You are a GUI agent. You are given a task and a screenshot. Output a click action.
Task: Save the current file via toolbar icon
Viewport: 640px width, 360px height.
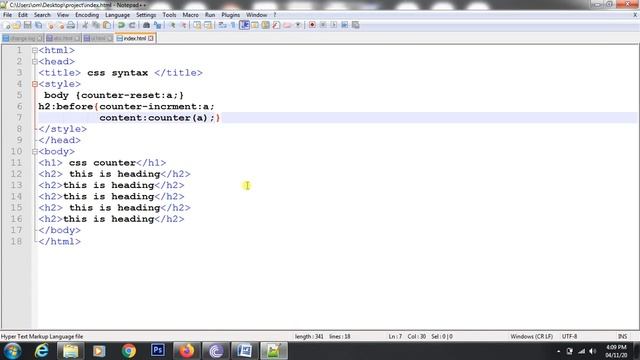click(27, 25)
